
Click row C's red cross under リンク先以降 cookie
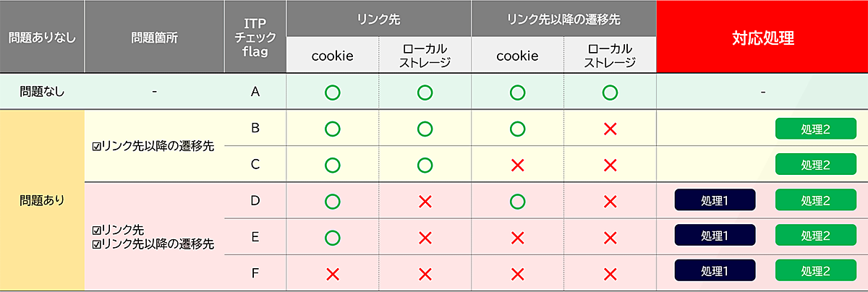coord(517,165)
